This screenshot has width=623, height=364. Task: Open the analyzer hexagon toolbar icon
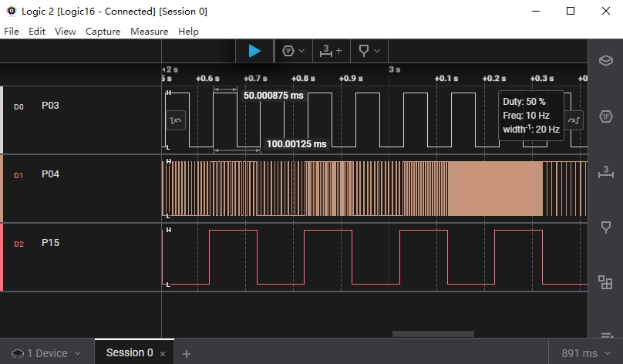tap(288, 51)
